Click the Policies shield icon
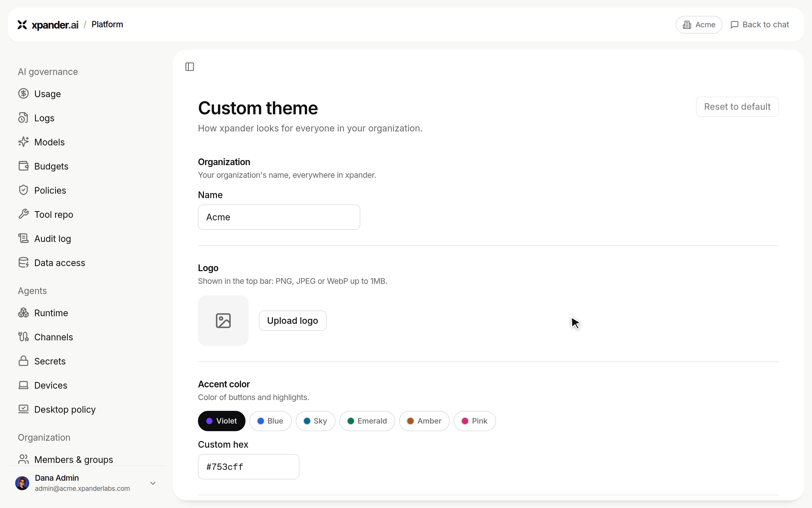 23,190
